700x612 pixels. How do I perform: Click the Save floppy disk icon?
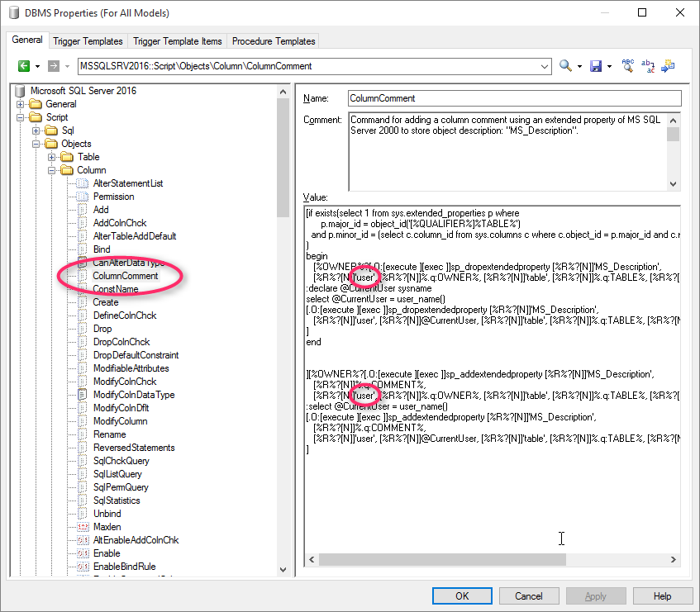[x=595, y=66]
